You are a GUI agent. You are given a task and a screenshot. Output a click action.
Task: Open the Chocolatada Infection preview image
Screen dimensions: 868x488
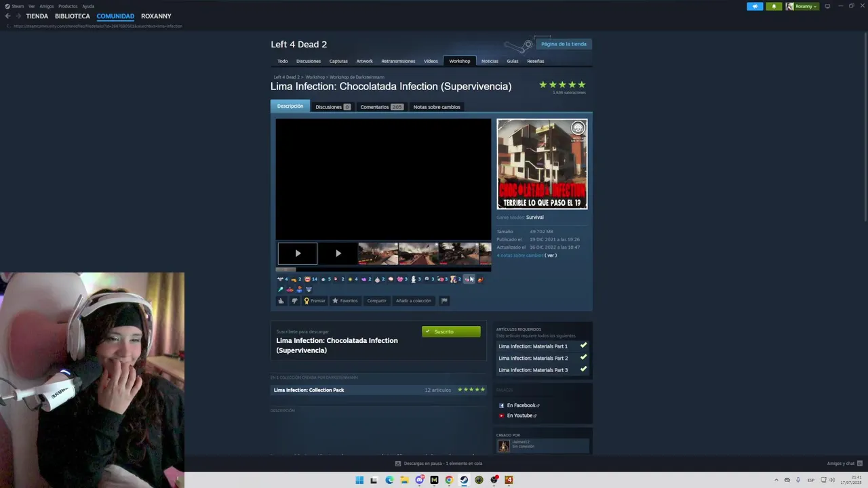pyautogui.click(x=542, y=164)
